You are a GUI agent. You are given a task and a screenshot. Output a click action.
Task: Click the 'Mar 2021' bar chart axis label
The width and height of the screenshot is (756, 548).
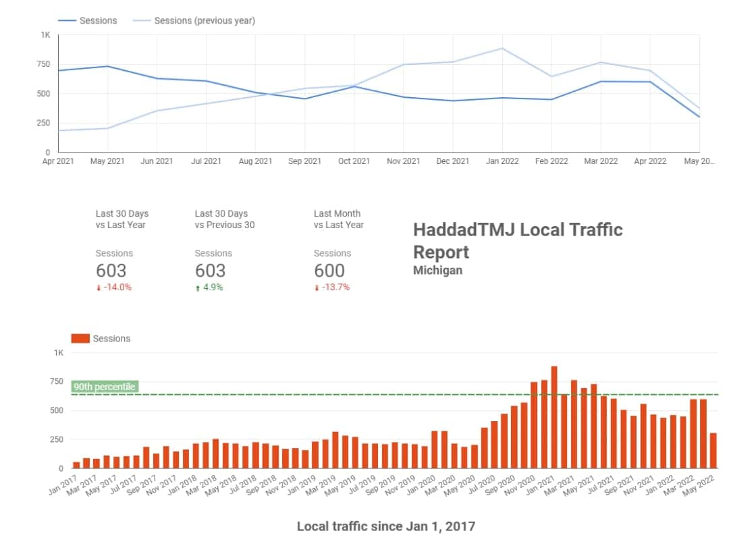(560, 485)
